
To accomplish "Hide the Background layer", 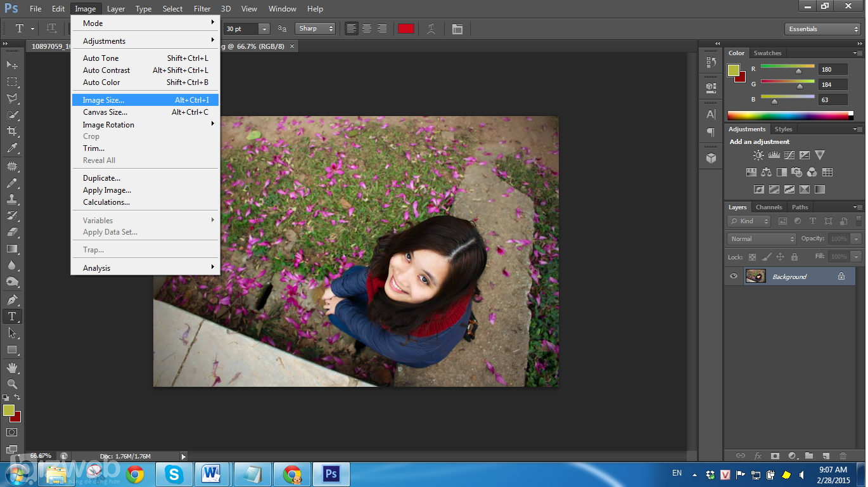I will point(733,276).
